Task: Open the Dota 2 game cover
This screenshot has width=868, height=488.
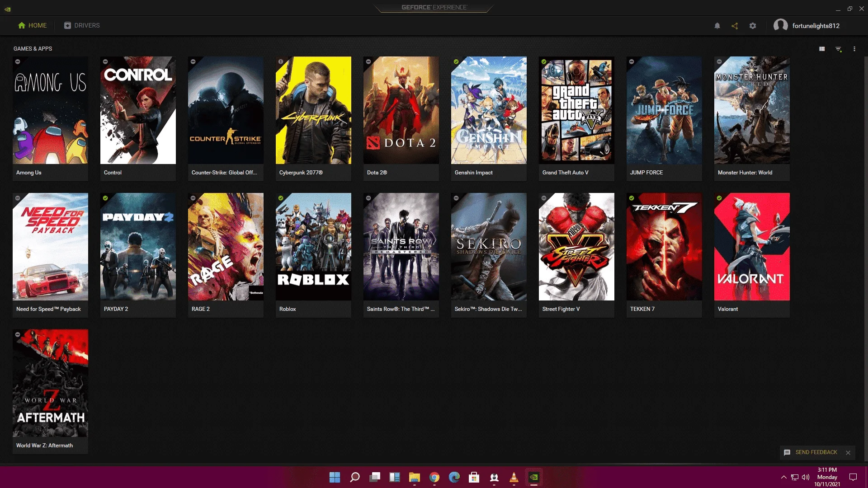Action: coord(401,110)
